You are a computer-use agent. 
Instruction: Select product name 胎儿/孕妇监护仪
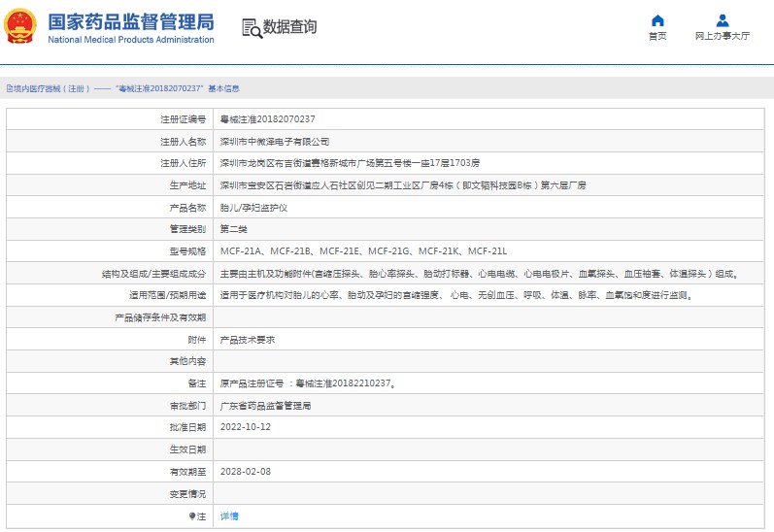[x=253, y=208]
